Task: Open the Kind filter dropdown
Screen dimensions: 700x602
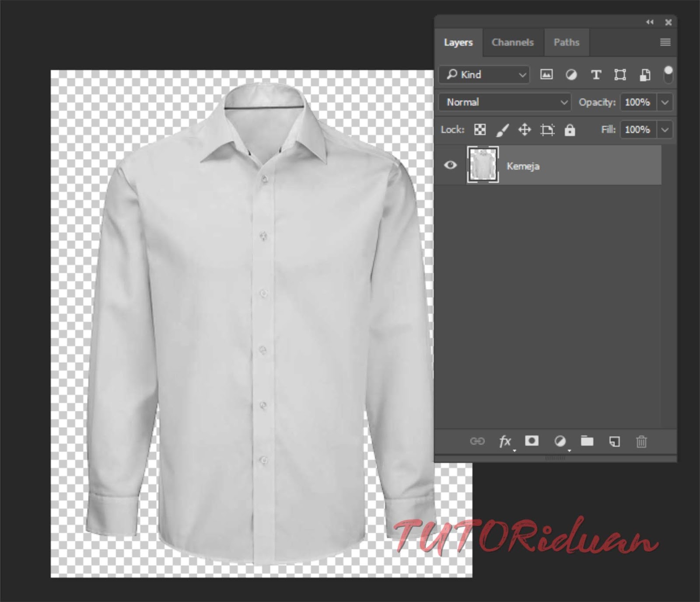Action: tap(483, 75)
